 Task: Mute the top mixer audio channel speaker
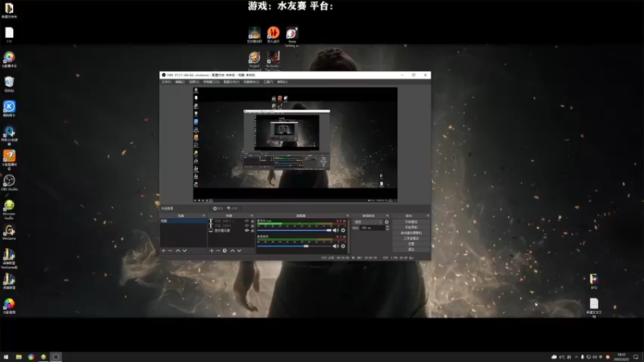[x=336, y=230]
